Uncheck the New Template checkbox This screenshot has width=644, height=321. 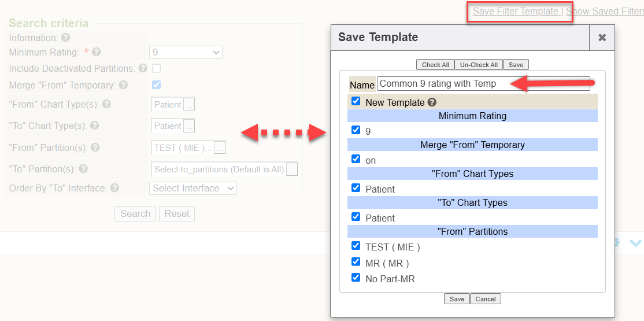[356, 101]
